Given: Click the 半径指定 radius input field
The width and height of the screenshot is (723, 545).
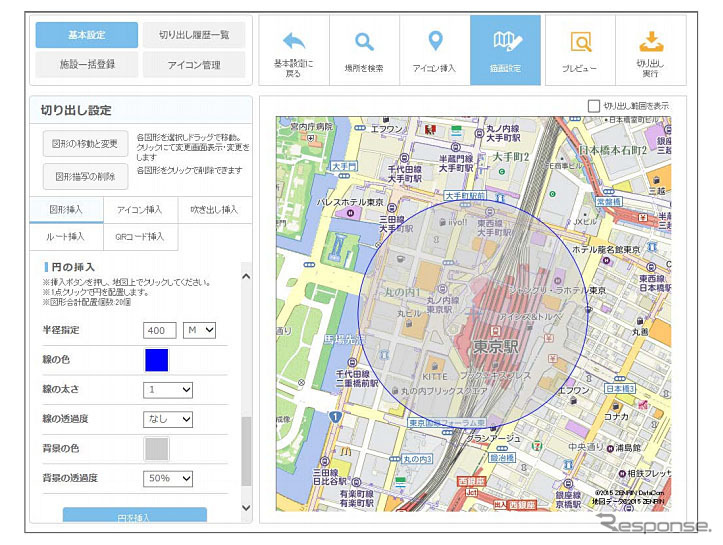Looking at the screenshot, I should [160, 330].
